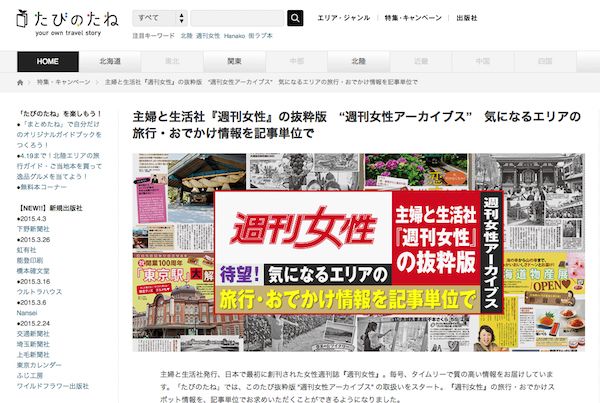
Task: Select the 北海道 region tab
Action: 110,62
